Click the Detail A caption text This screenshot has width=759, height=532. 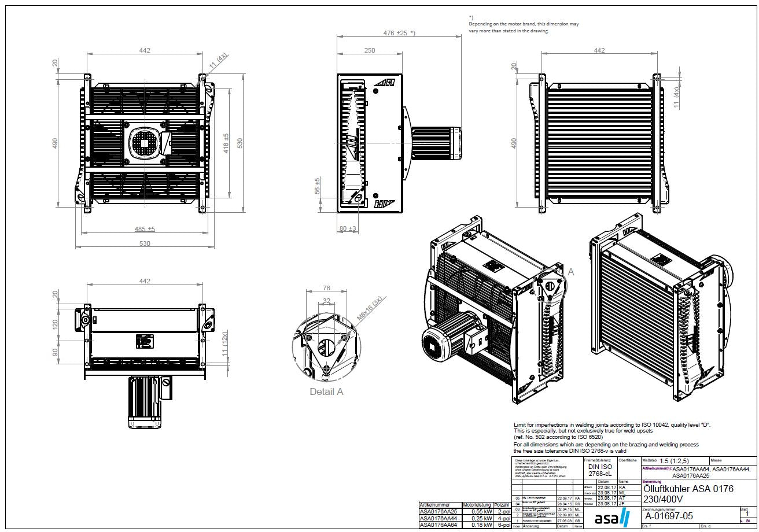pos(326,391)
